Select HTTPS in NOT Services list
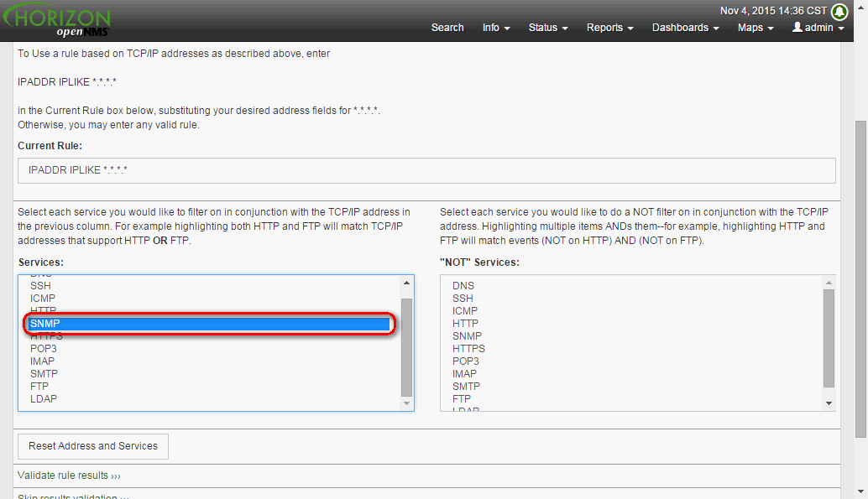868x499 pixels. coord(468,349)
